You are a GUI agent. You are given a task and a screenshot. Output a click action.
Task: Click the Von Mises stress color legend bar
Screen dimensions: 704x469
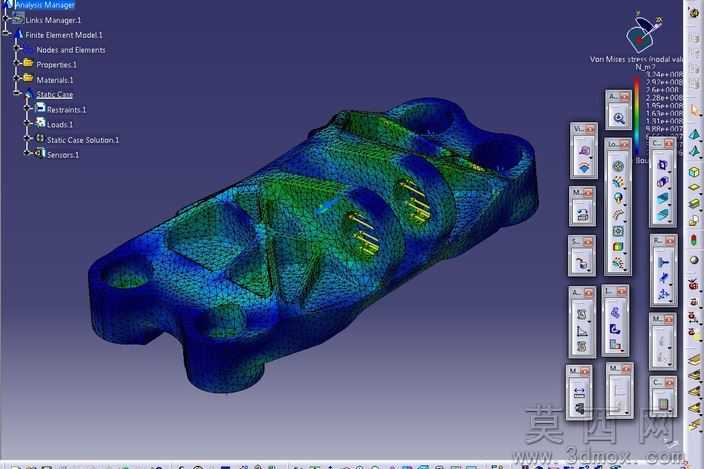637,115
